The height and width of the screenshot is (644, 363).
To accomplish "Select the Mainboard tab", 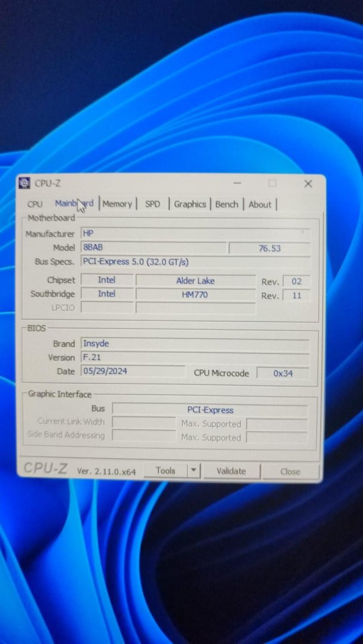I will (75, 203).
